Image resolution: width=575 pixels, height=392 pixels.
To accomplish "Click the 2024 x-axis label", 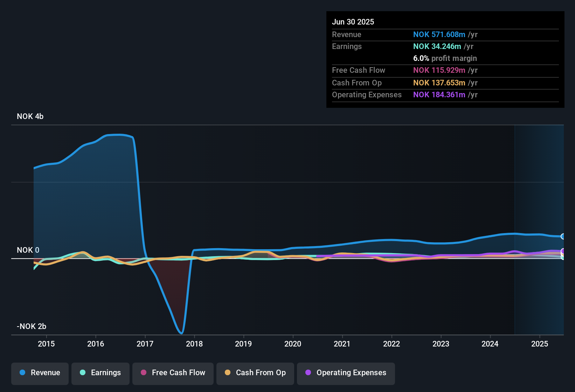I will tap(490, 344).
